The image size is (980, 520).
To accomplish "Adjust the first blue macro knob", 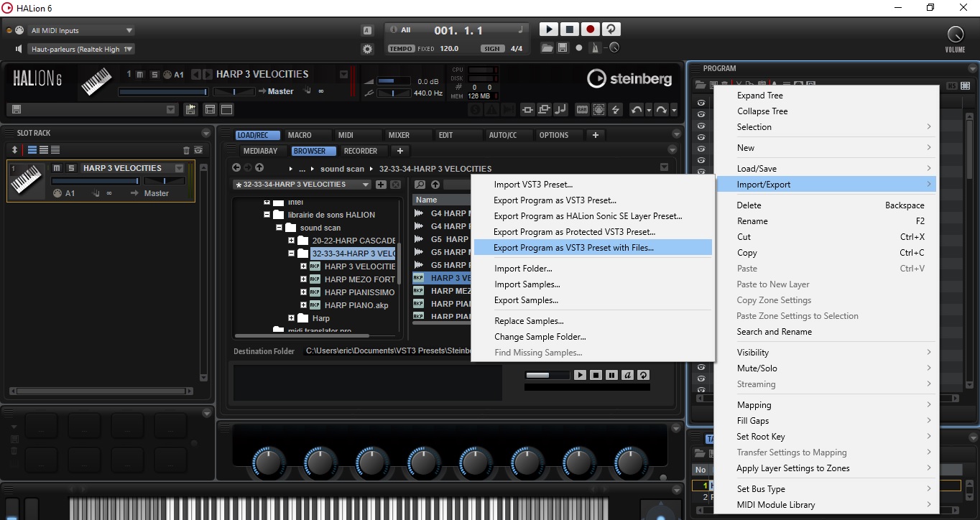I will click(267, 463).
